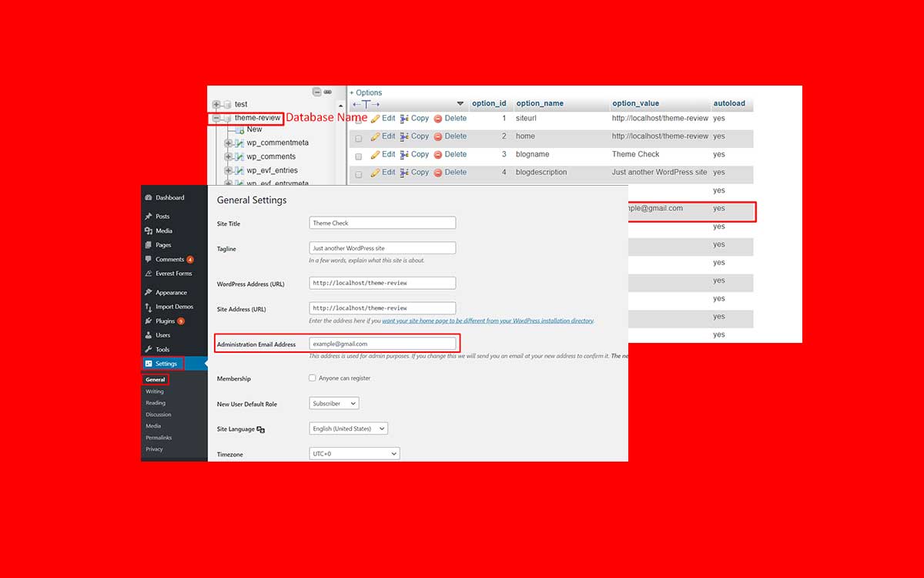The image size is (924, 578).
Task: Select Permalinks under Settings
Action: [x=159, y=438]
